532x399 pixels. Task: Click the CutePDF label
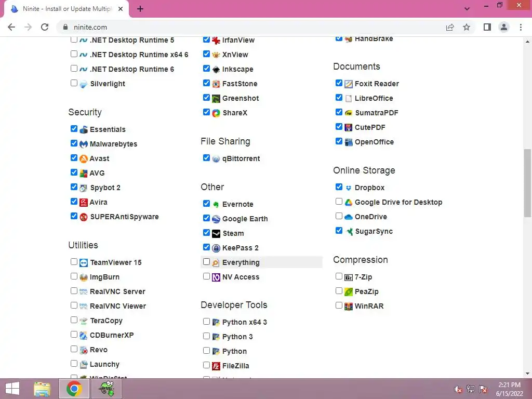click(370, 128)
